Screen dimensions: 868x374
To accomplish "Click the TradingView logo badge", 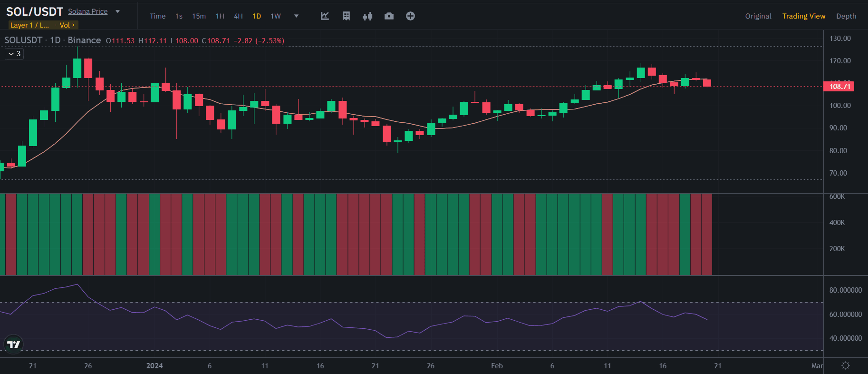I will click(13, 344).
